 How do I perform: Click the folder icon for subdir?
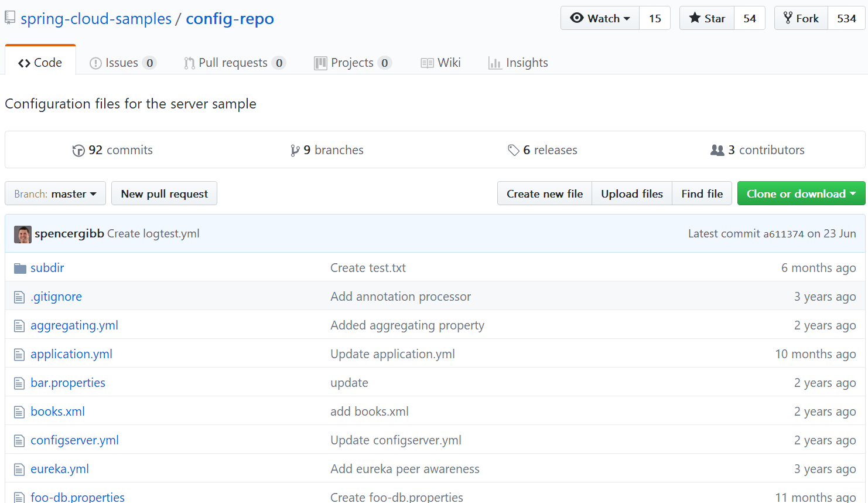click(x=20, y=269)
